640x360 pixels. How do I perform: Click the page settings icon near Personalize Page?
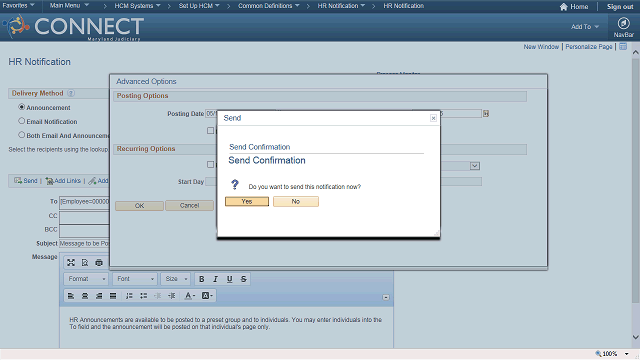(x=623, y=47)
